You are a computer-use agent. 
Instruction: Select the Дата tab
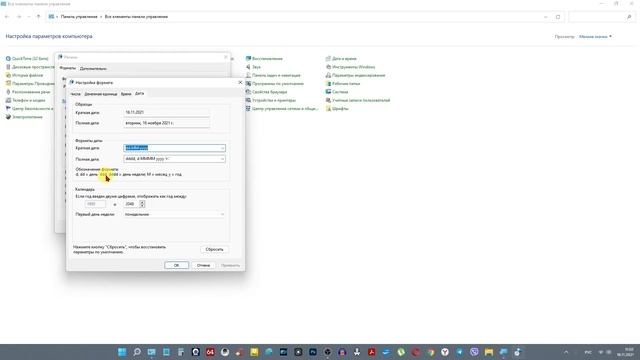coord(139,93)
